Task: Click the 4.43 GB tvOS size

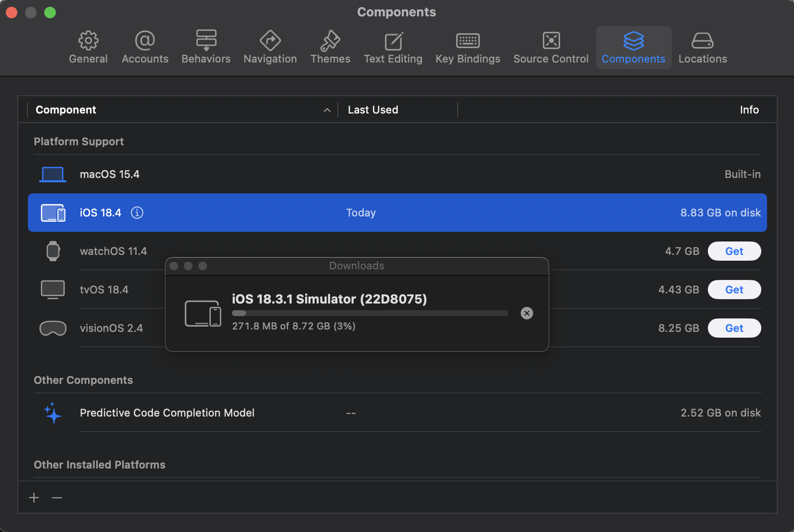Action: point(679,290)
